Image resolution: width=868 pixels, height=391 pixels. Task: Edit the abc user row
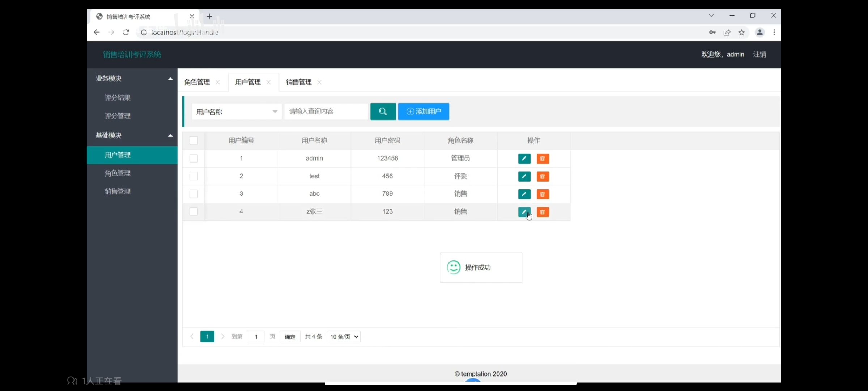click(524, 194)
